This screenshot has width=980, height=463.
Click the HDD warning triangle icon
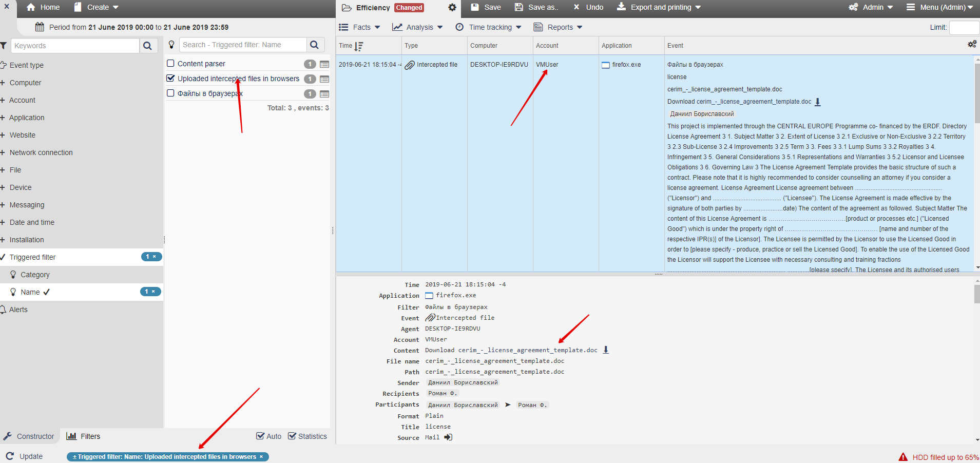click(x=903, y=457)
